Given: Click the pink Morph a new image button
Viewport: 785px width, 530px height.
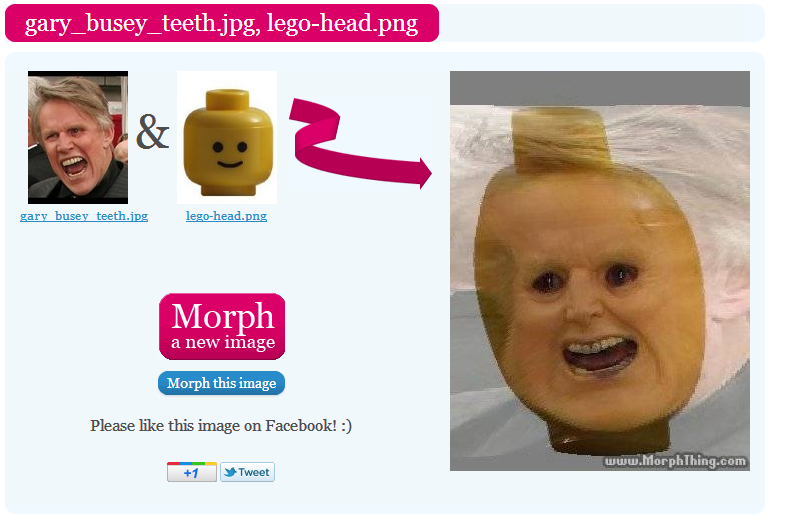Looking at the screenshot, I should 222,326.
